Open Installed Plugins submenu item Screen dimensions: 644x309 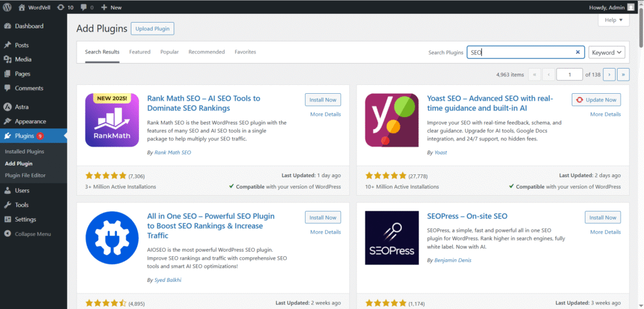(x=25, y=152)
